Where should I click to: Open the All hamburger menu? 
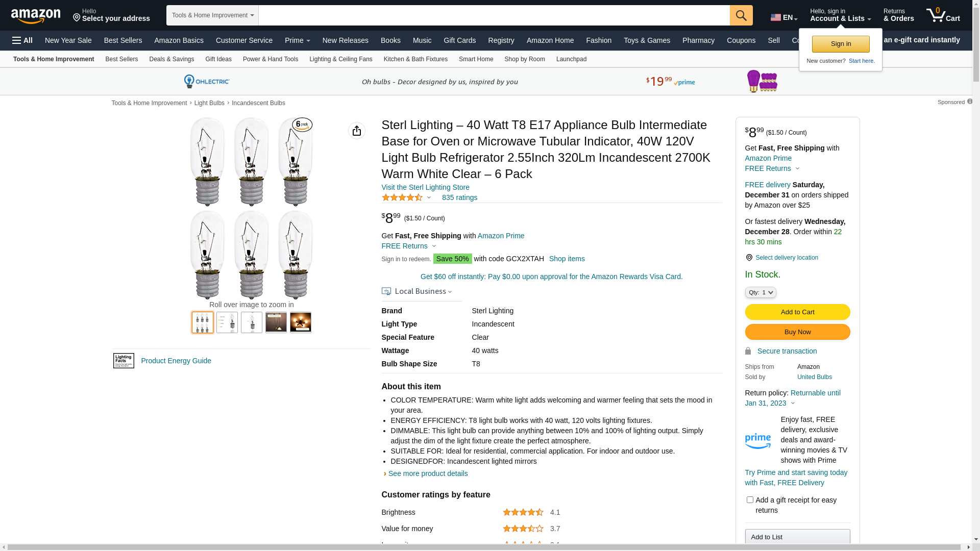pos(22,40)
